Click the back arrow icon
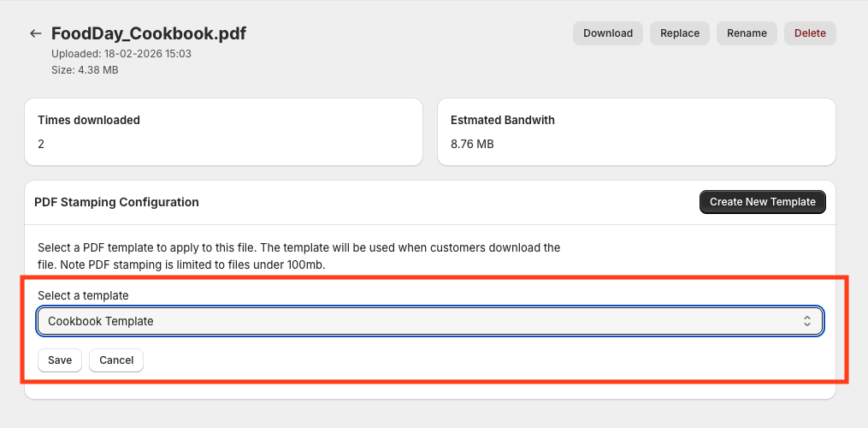 pyautogui.click(x=35, y=33)
